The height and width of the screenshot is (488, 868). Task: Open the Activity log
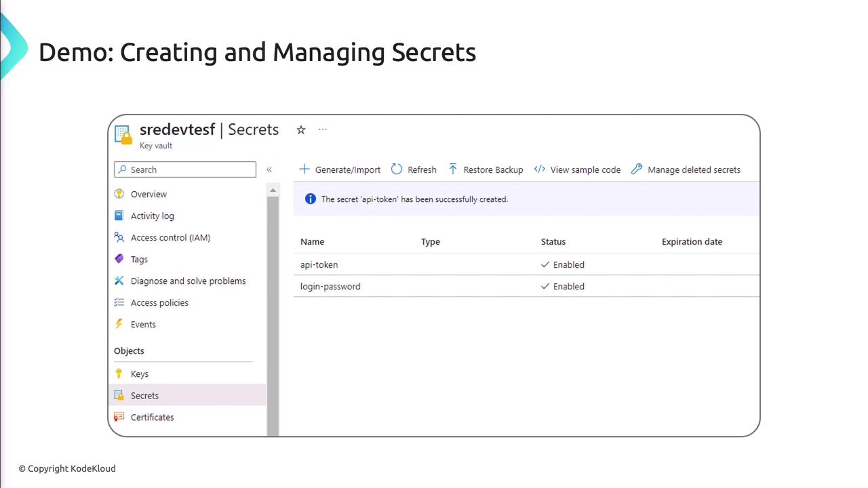coord(152,216)
